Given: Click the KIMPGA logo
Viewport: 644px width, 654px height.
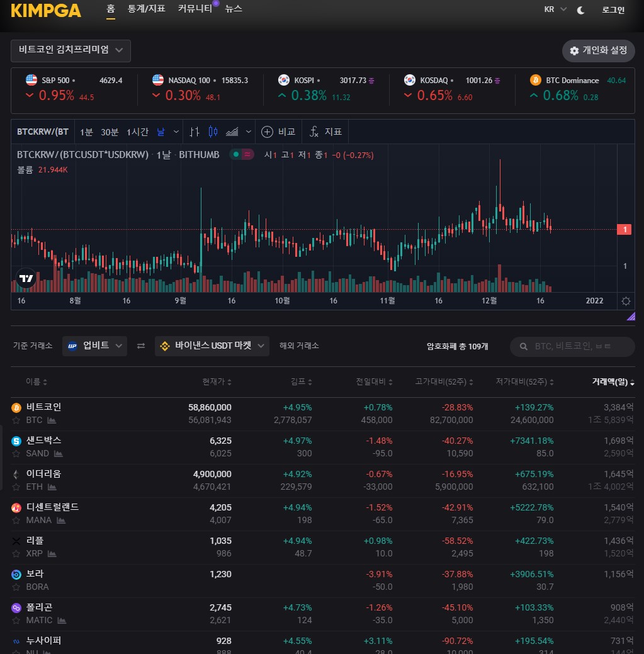Looking at the screenshot, I should pos(46,11).
